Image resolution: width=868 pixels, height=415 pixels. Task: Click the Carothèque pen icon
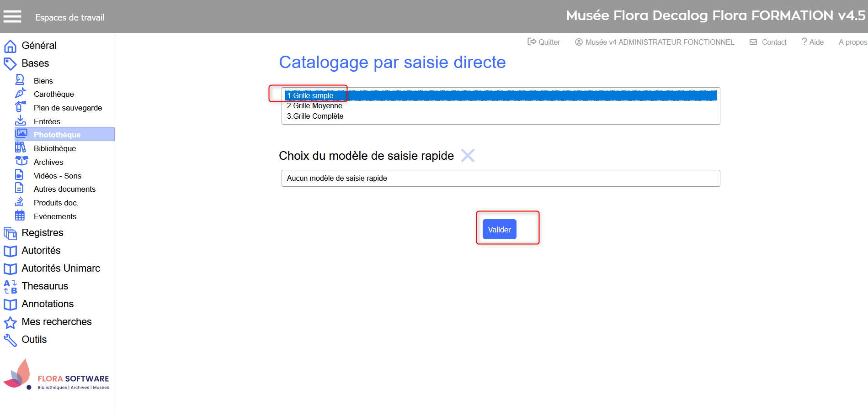click(x=20, y=94)
